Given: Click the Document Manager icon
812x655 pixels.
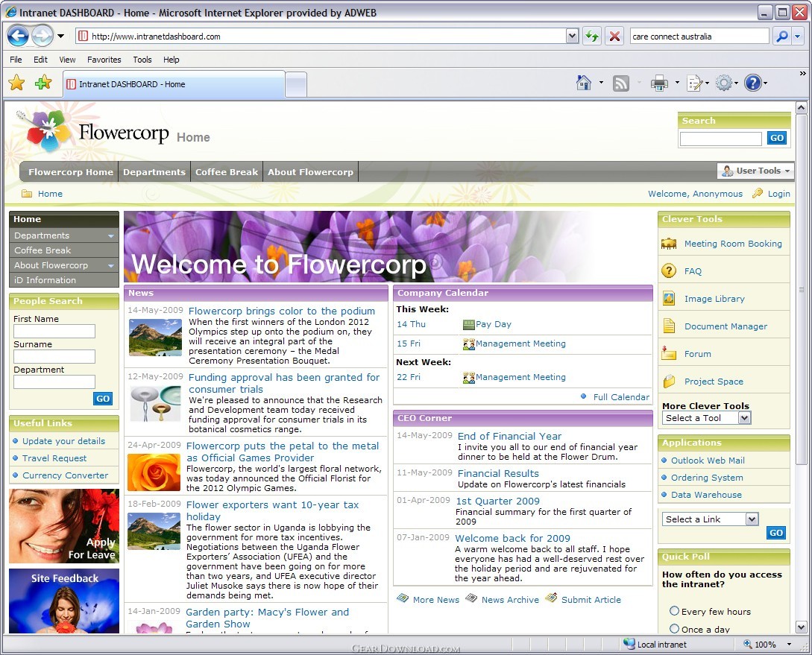Looking at the screenshot, I should [x=669, y=326].
